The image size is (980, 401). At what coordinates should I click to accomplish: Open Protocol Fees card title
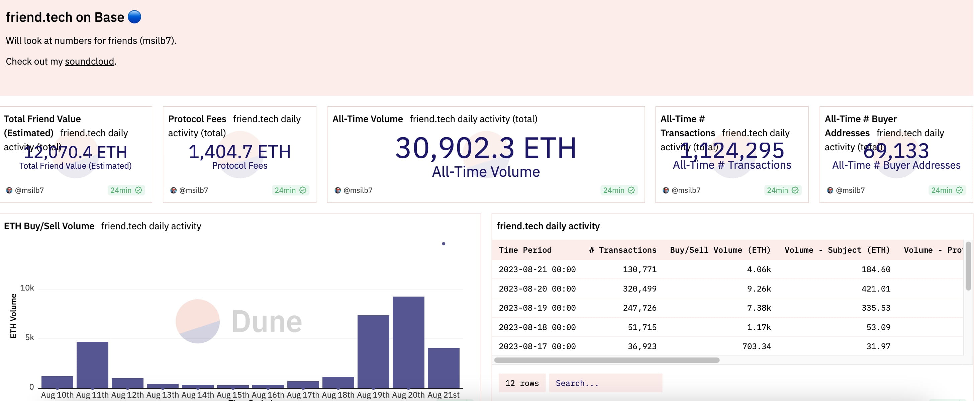pos(197,119)
